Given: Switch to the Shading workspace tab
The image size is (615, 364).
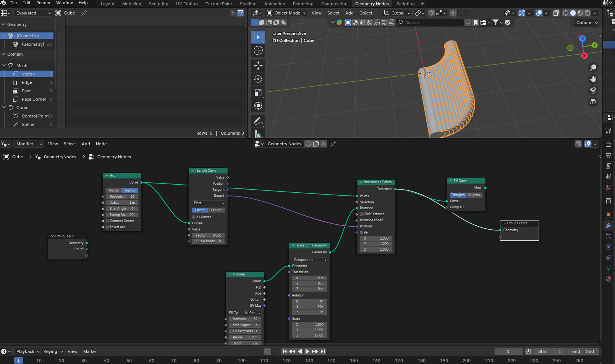Looking at the screenshot, I should pyautogui.click(x=248, y=4).
